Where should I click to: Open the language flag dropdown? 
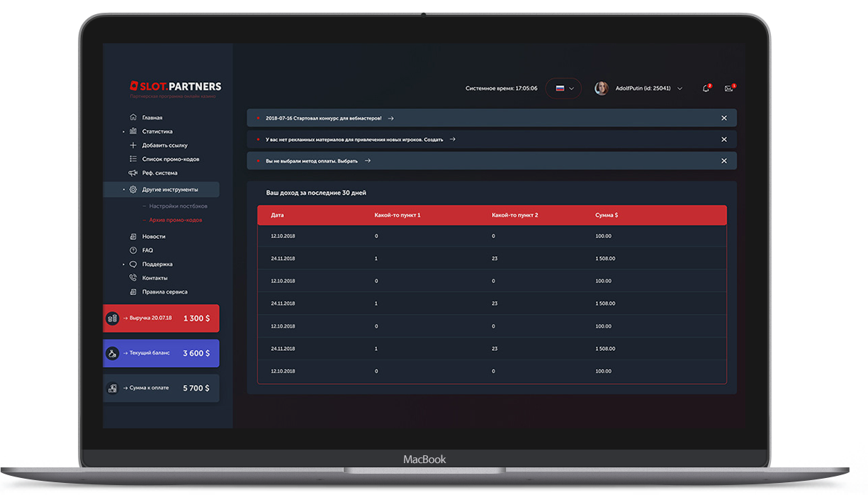pyautogui.click(x=564, y=89)
